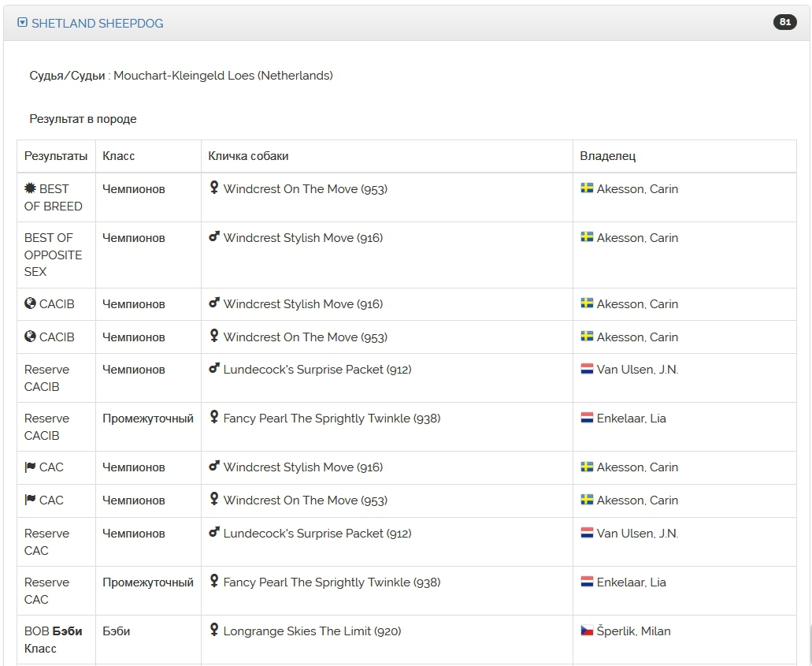The width and height of the screenshot is (812, 666).
Task: Click female symbol in Reserve CAC row for Fancy Pearl
Action: (x=214, y=581)
